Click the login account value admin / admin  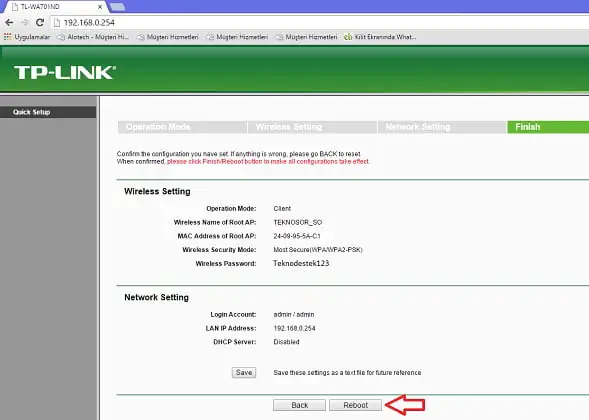coord(294,314)
